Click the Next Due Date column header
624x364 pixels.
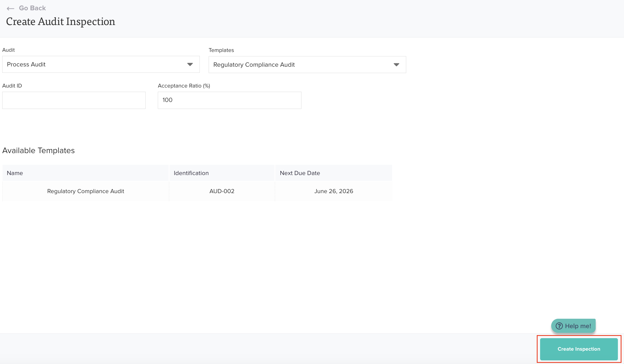(x=300, y=173)
